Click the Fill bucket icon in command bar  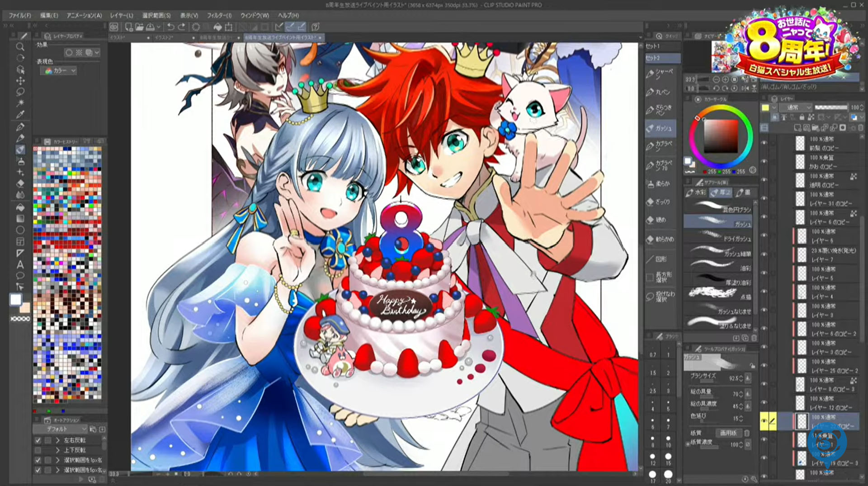(x=218, y=27)
